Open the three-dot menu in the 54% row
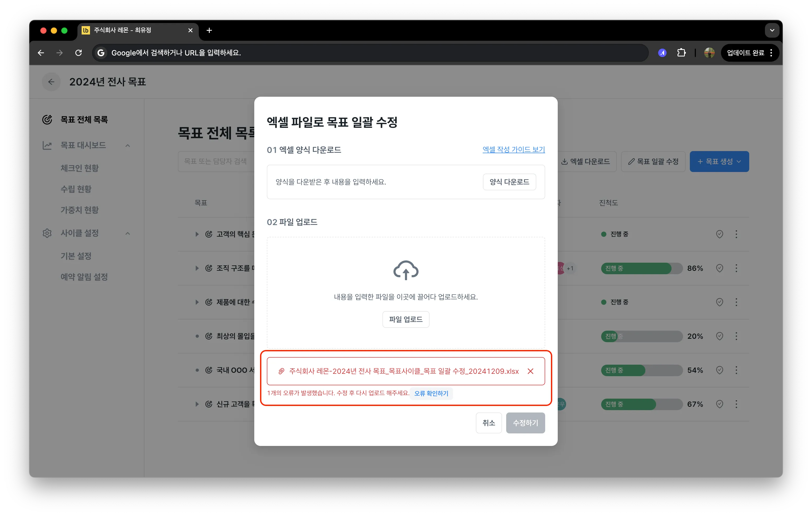Screen dimensions: 812x516 [x=736, y=370]
